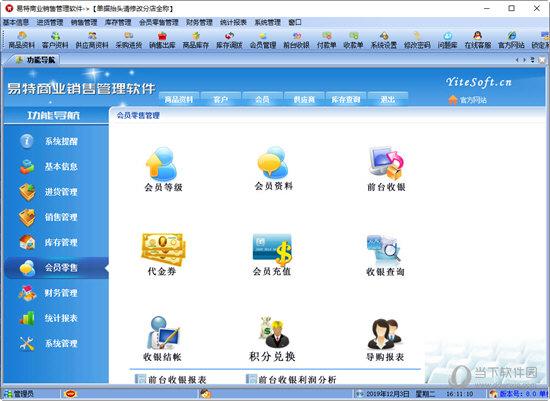Close the tab strip with X button

542,60
